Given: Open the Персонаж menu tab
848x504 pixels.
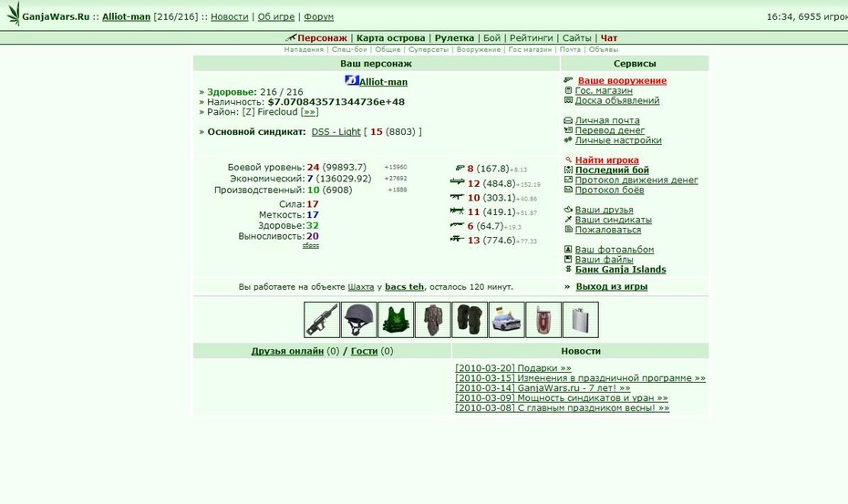Looking at the screenshot, I should pos(322,38).
